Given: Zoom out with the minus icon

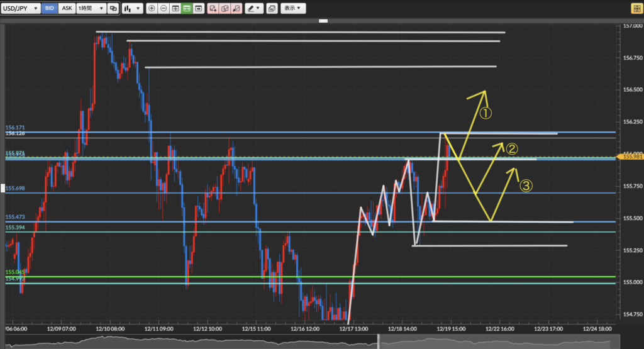Looking at the screenshot, I should click(164, 9).
